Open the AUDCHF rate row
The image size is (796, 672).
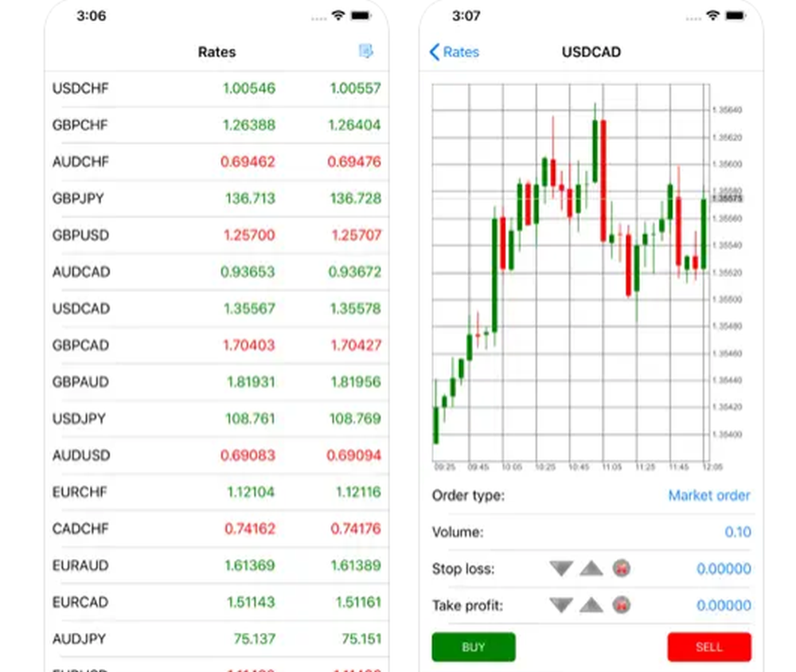pos(217,162)
